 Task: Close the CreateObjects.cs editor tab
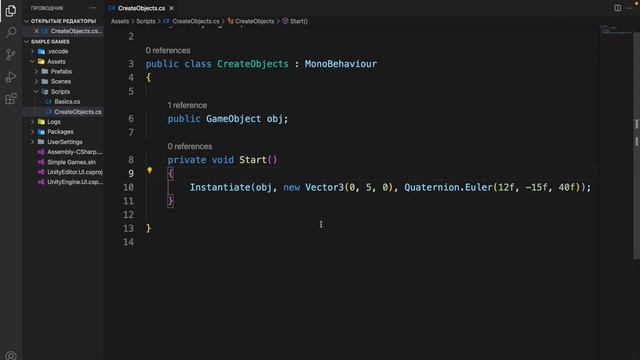point(171,8)
